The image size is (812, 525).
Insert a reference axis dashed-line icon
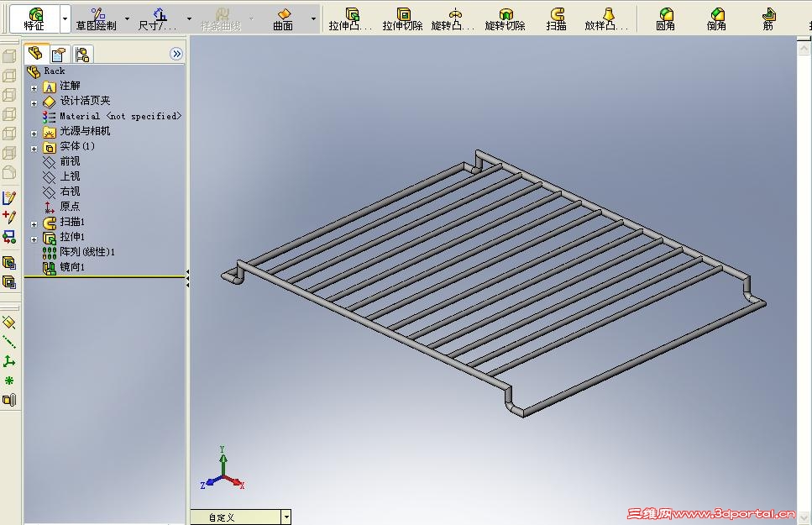9,342
